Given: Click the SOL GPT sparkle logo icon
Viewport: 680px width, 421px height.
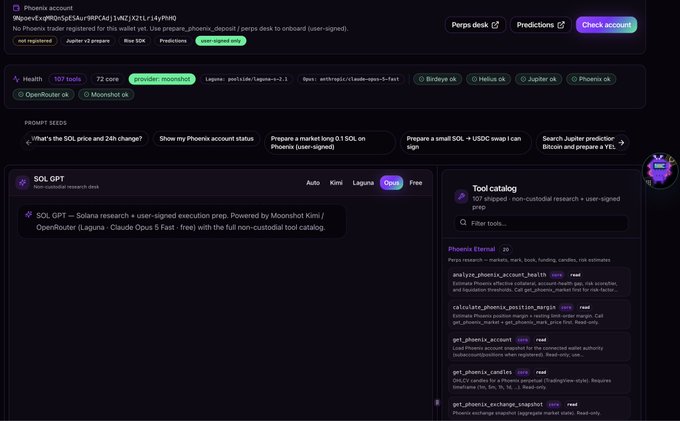Looking at the screenshot, I should (x=22, y=183).
